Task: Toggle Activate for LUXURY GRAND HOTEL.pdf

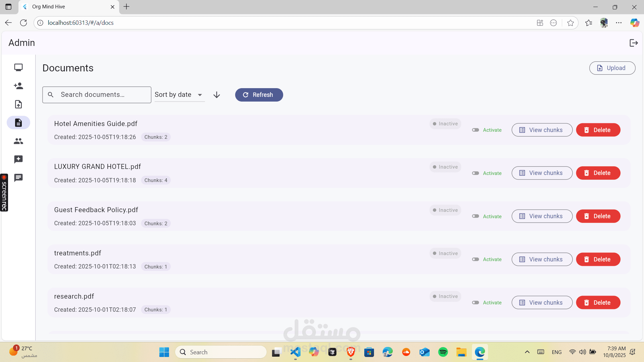Action: pos(476,173)
